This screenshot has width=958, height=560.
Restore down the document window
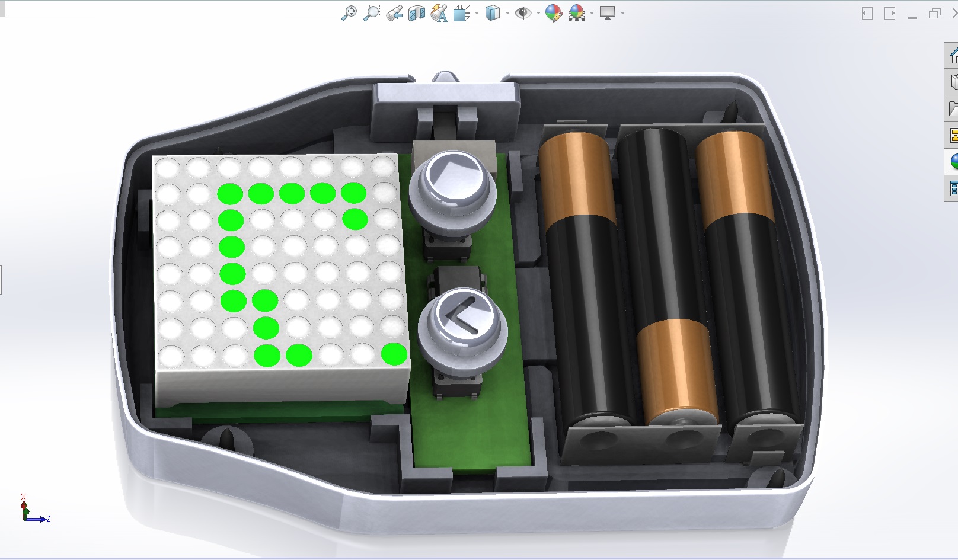tap(935, 13)
